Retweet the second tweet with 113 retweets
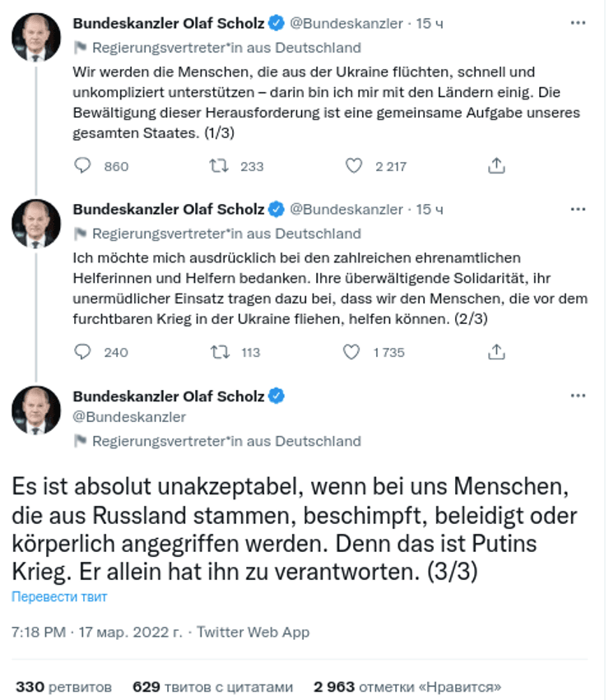 218,352
